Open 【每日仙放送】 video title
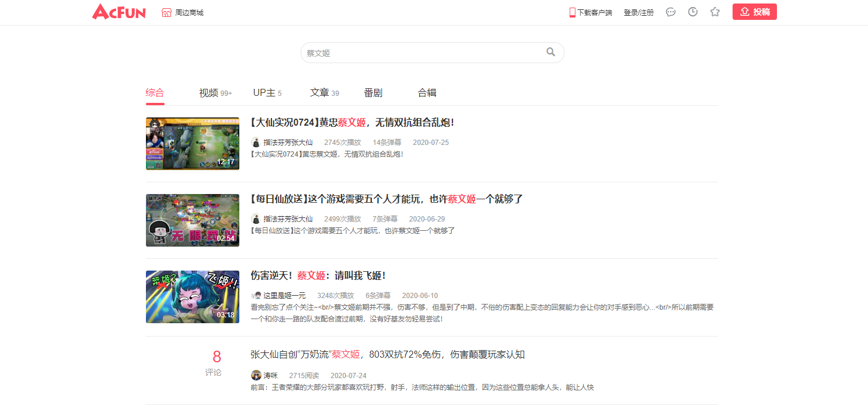 click(x=386, y=199)
